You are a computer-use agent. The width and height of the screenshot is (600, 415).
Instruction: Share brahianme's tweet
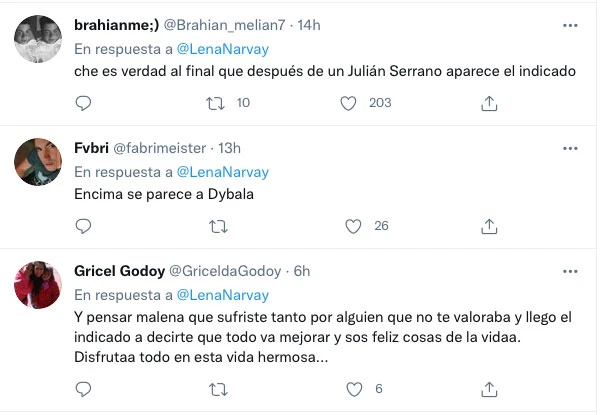(x=490, y=102)
